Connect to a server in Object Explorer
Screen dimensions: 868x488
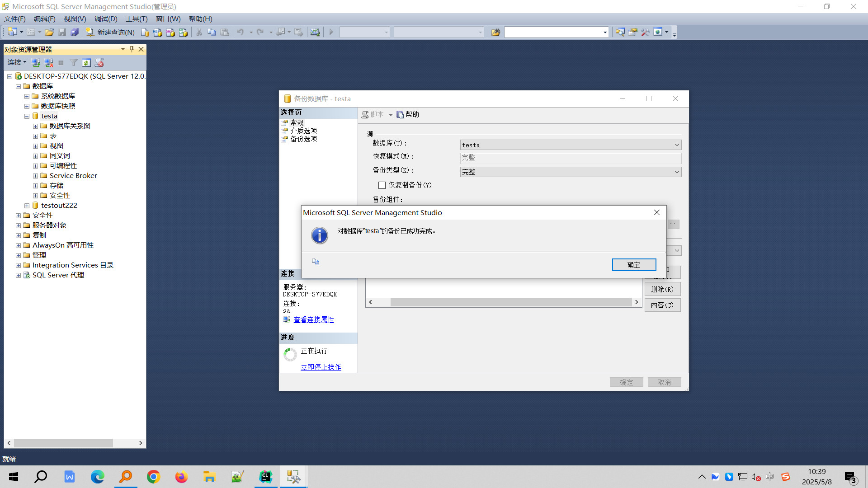tap(36, 62)
